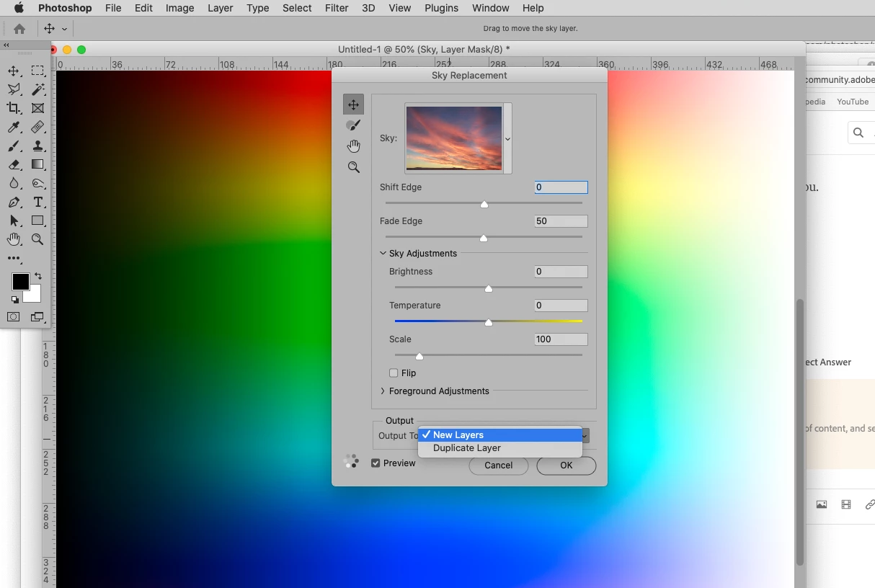Open YouTube bookmark in browser window

(853, 102)
